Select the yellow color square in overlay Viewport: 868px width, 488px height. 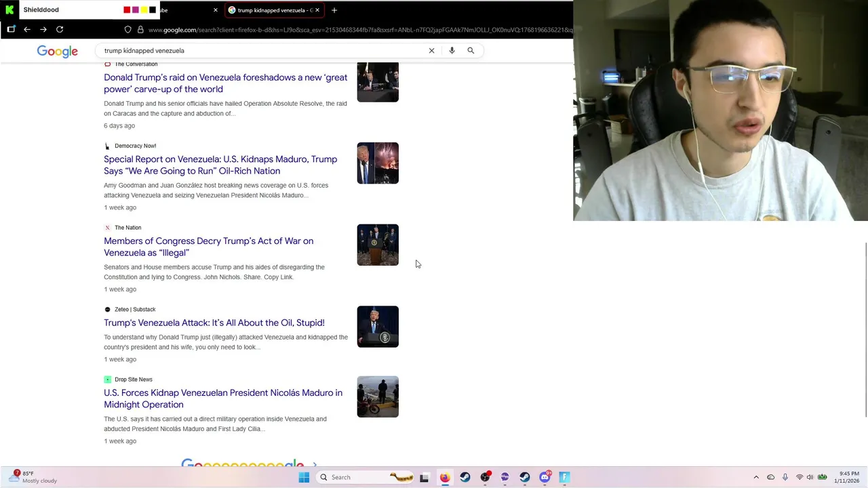[144, 10]
